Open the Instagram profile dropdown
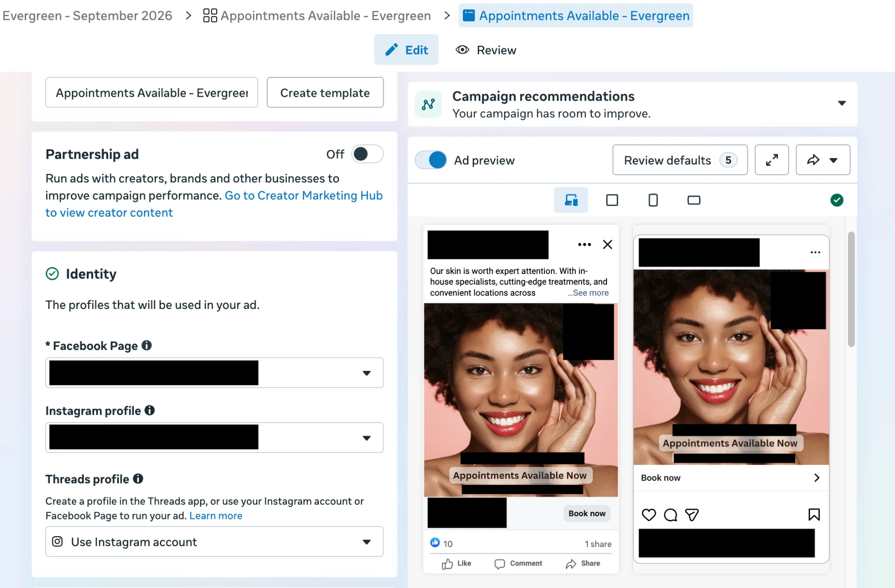The image size is (895, 588). tap(214, 437)
